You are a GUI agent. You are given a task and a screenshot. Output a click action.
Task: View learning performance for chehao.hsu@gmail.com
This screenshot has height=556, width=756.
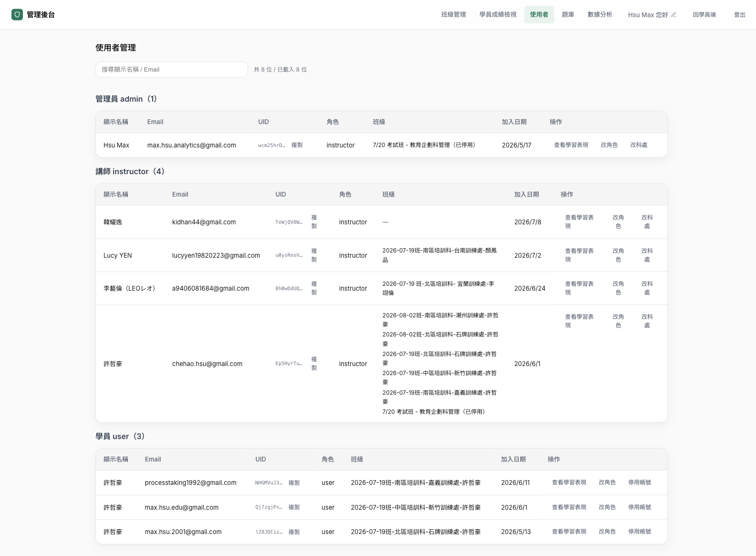pyautogui.click(x=579, y=321)
